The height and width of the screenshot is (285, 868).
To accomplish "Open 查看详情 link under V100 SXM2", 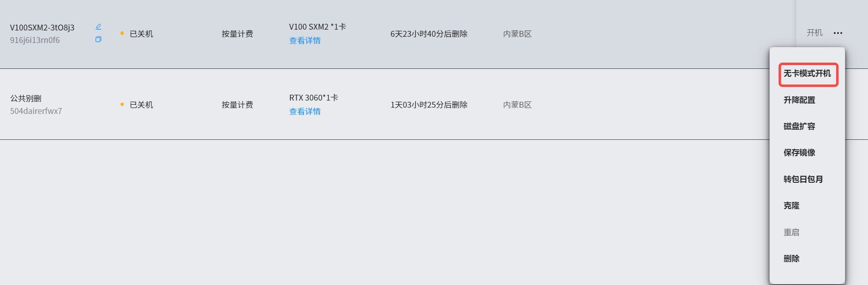I will point(305,40).
